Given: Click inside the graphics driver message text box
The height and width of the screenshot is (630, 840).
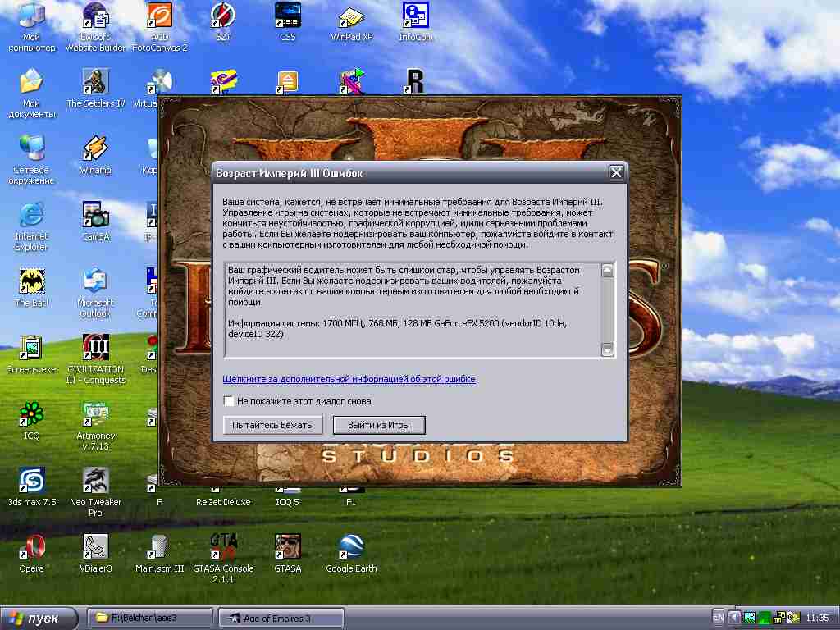Looking at the screenshot, I should pyautogui.click(x=413, y=309).
